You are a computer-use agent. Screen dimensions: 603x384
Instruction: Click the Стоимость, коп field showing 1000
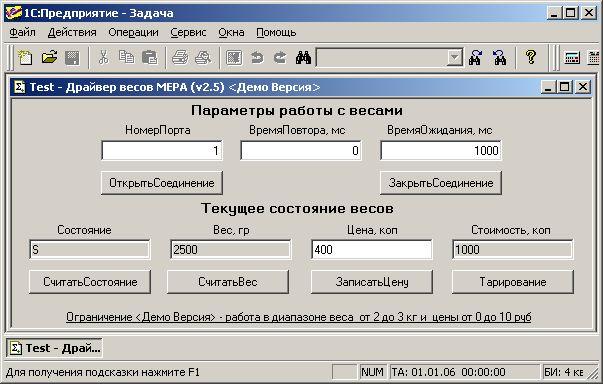point(513,250)
